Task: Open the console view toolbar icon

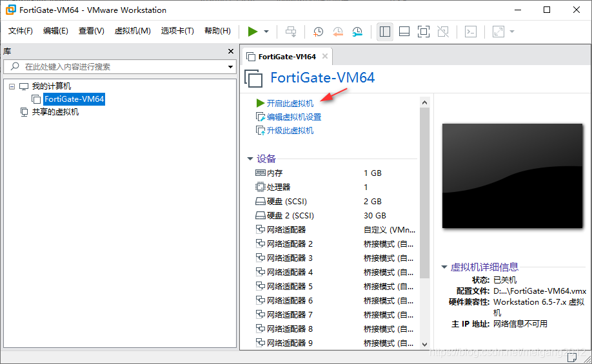Action: coord(470,32)
